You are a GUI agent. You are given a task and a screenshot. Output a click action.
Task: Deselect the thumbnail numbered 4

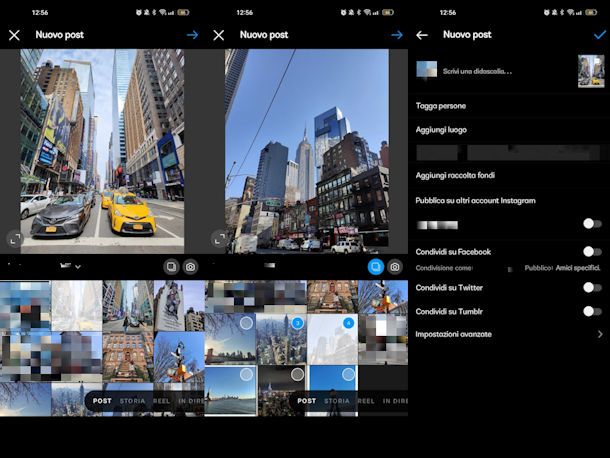[348, 323]
